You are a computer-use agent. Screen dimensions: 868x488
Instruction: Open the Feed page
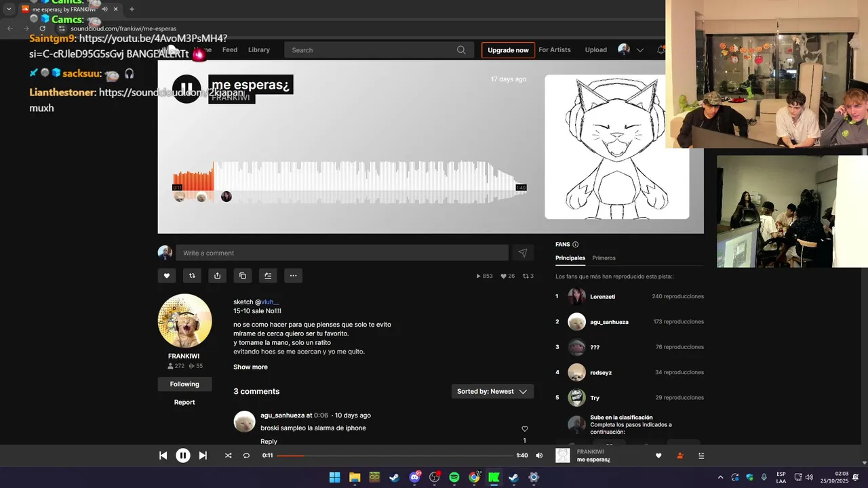(x=230, y=49)
